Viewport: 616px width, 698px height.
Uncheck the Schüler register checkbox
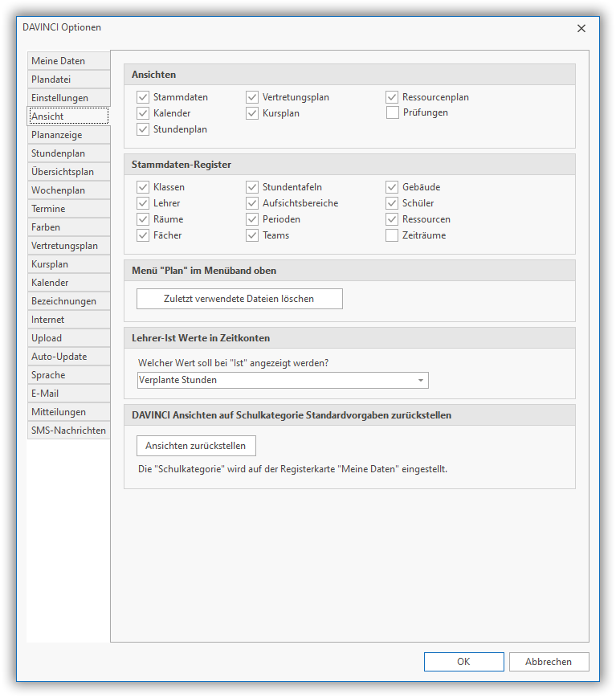coord(393,203)
